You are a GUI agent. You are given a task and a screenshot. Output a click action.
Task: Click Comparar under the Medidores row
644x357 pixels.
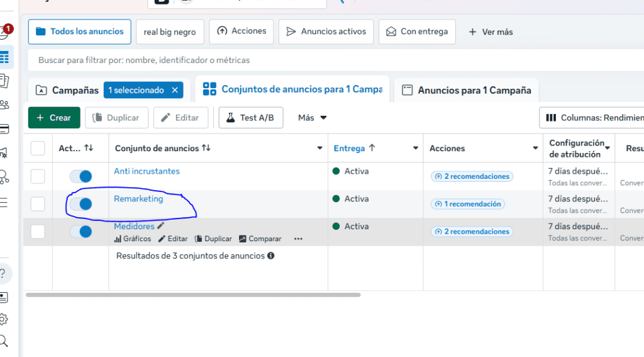click(x=260, y=239)
